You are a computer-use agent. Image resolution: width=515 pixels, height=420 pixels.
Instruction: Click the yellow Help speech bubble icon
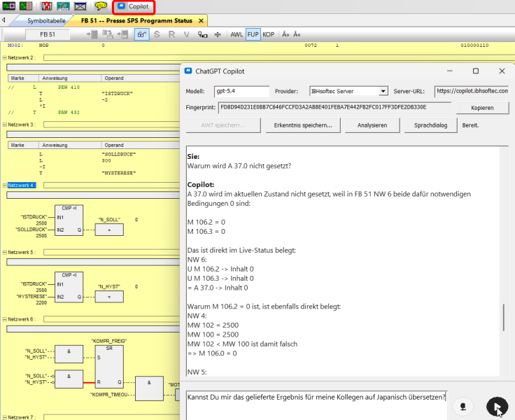[101, 6]
